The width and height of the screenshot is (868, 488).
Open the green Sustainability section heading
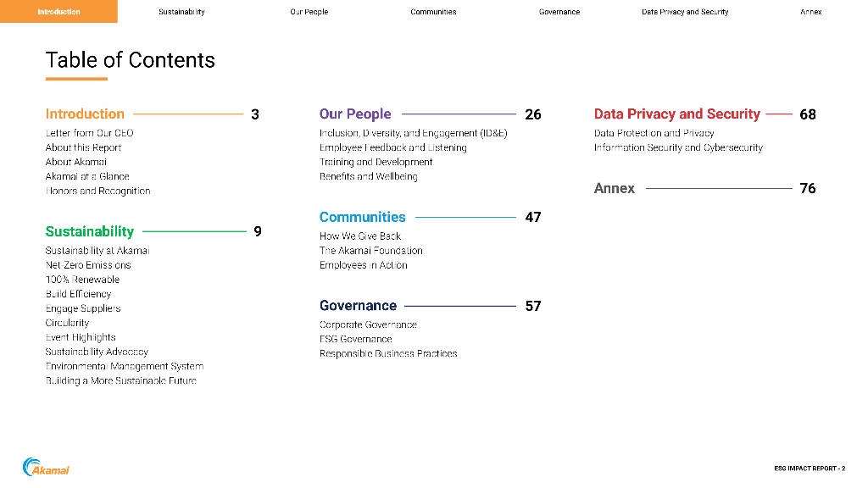pos(90,231)
